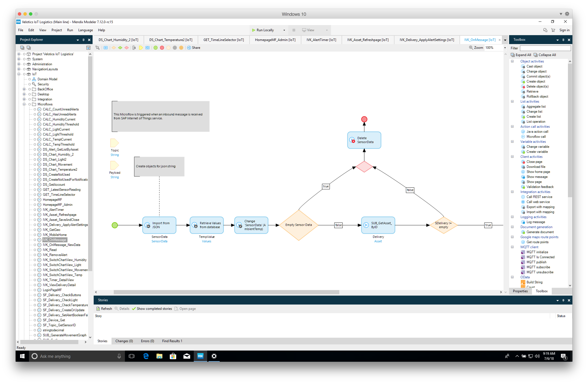The height and width of the screenshot is (384, 588).
Task: Choose the green Start event tool
Action: [155, 48]
